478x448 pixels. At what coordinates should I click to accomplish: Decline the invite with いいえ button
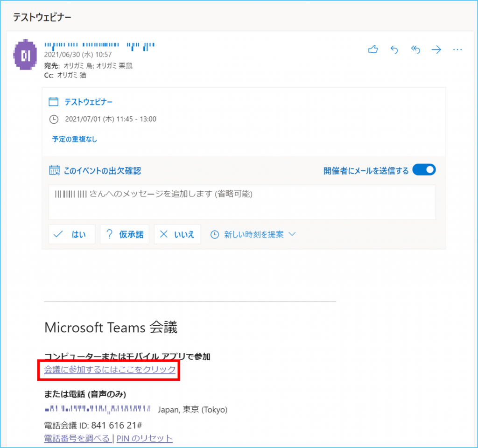tap(177, 234)
